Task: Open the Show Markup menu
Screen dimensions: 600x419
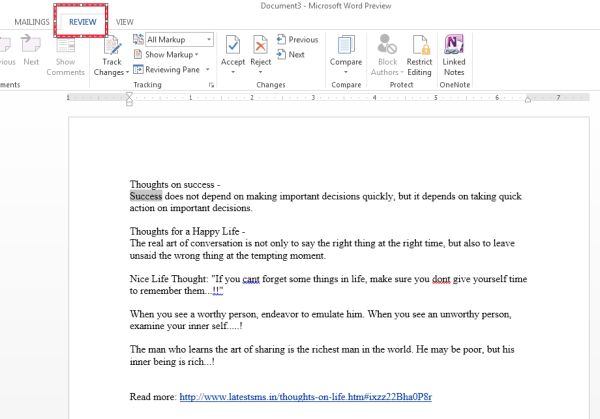Action: pos(166,54)
